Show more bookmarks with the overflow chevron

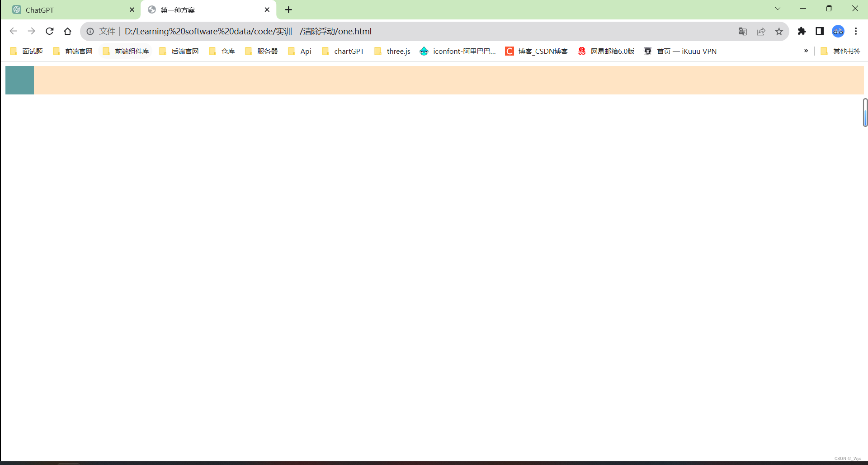click(806, 51)
